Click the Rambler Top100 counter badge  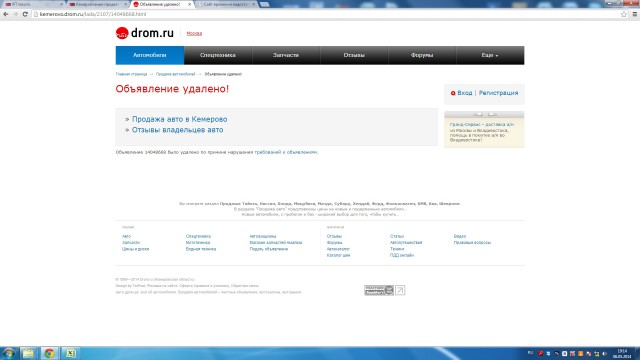click(379, 290)
